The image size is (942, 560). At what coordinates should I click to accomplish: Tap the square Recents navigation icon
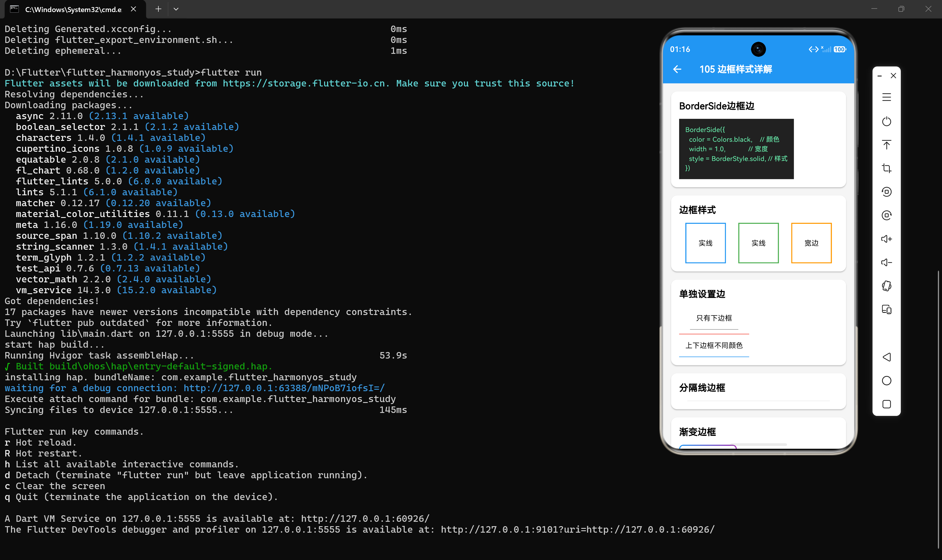click(x=886, y=404)
